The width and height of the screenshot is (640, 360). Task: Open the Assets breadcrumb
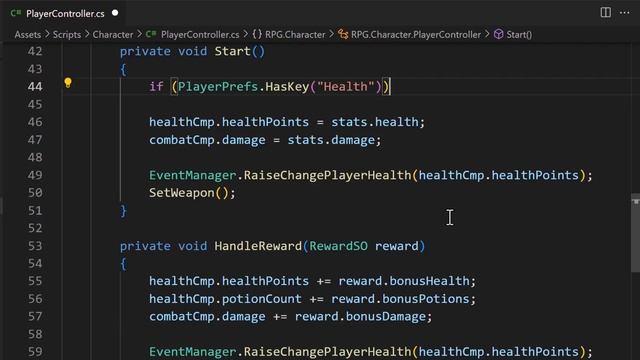(28, 35)
